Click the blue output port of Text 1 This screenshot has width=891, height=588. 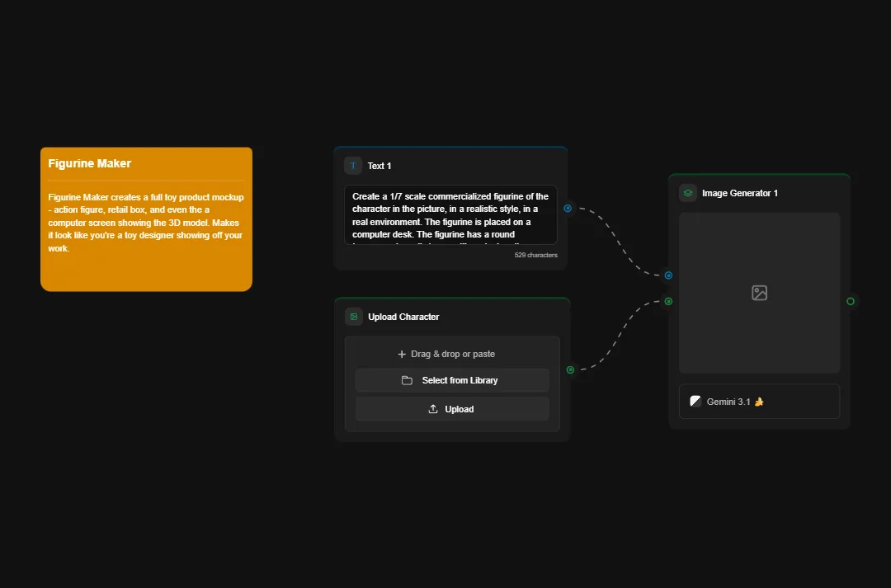pos(568,209)
